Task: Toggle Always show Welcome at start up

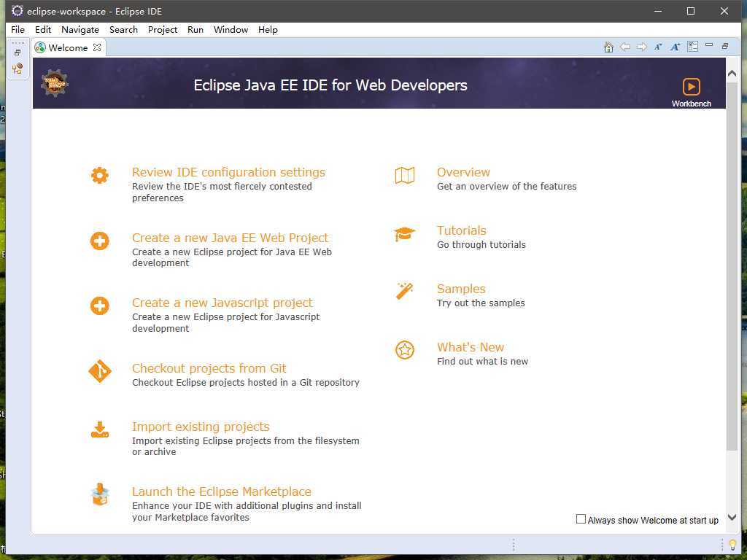Action: (x=581, y=519)
